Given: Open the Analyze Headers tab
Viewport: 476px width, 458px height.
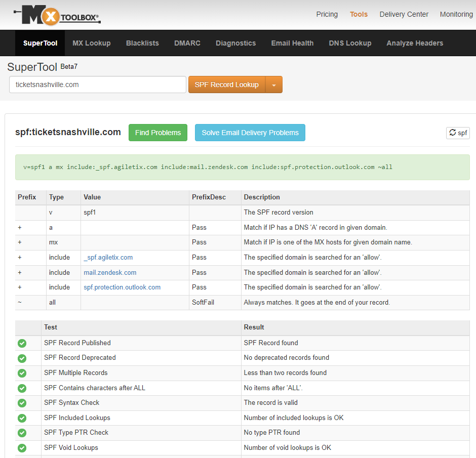Looking at the screenshot, I should point(415,43).
